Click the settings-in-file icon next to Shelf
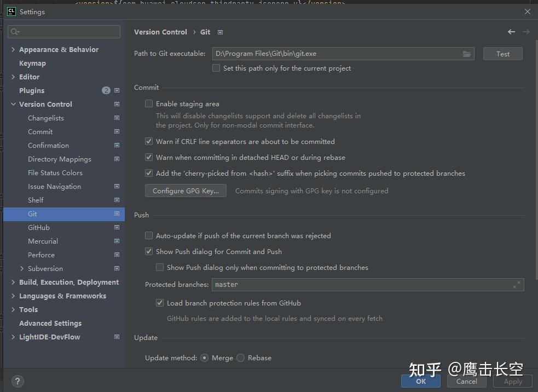Viewport: 538px width, 392px height. (x=116, y=200)
